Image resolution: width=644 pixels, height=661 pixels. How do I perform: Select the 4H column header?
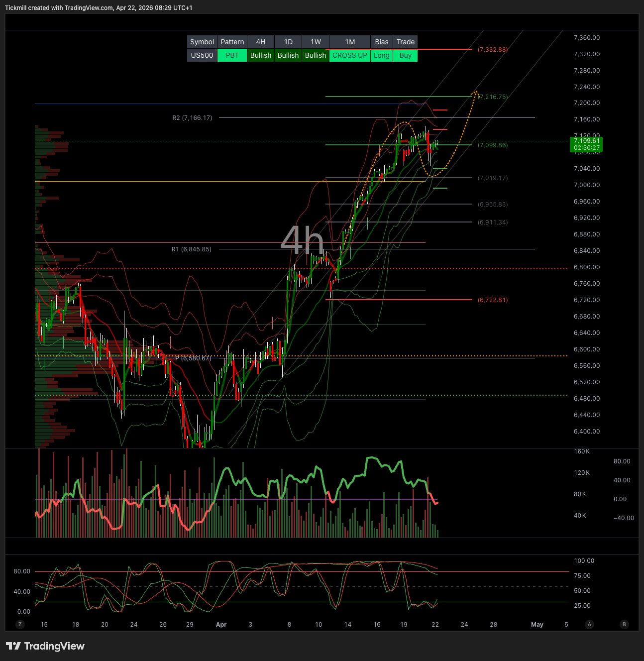pyautogui.click(x=261, y=42)
